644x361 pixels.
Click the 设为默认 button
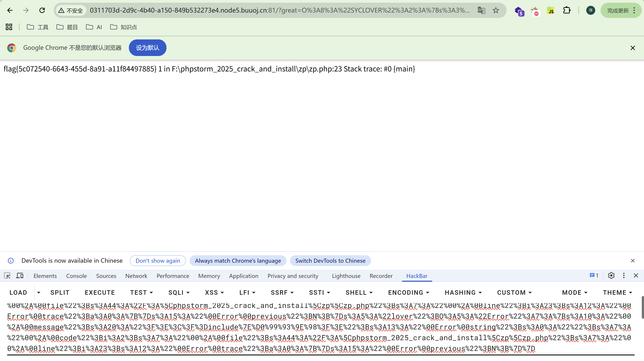(147, 48)
